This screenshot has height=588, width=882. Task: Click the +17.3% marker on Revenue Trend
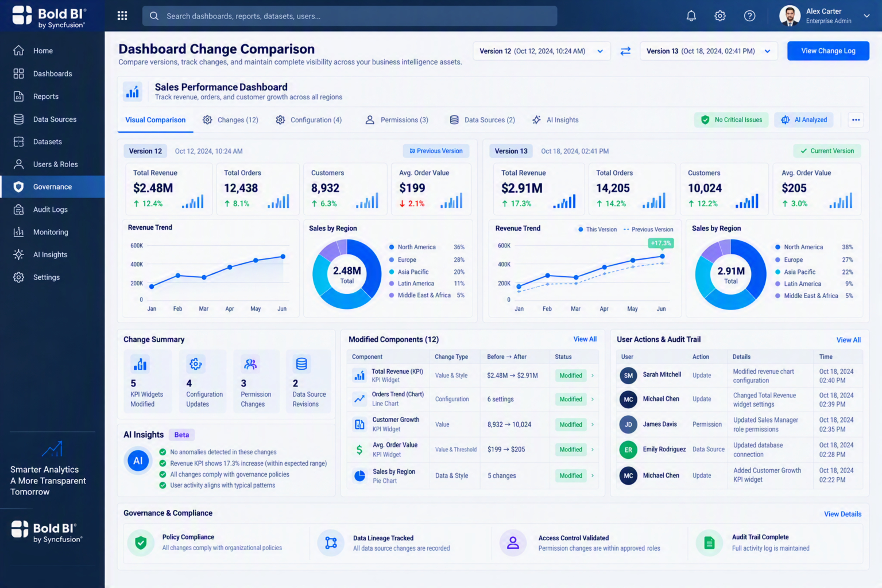pos(661,243)
